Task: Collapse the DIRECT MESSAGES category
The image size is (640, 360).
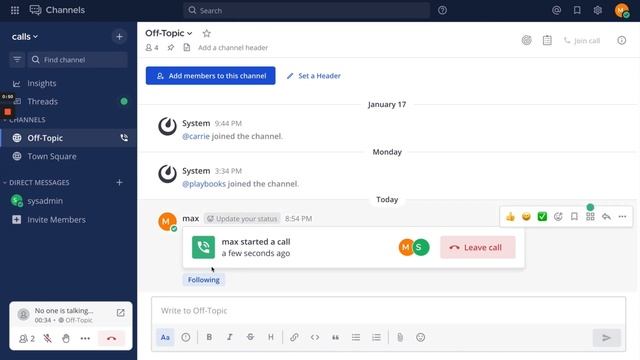Action: (39, 182)
